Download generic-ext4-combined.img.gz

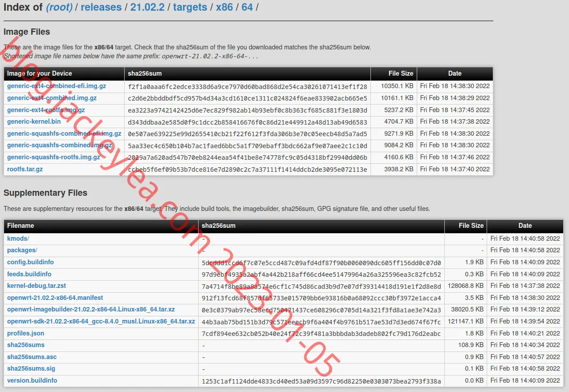52,98
